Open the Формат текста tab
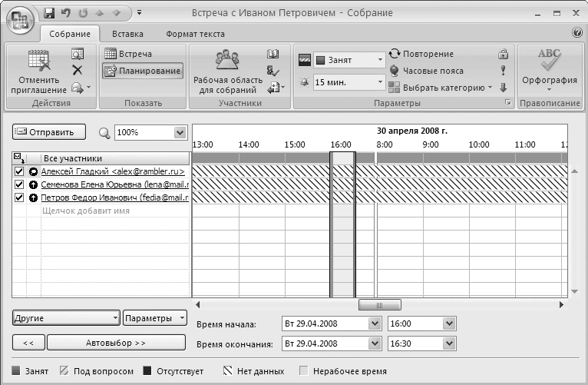Viewport: 588px width, 385px height. coord(195,34)
